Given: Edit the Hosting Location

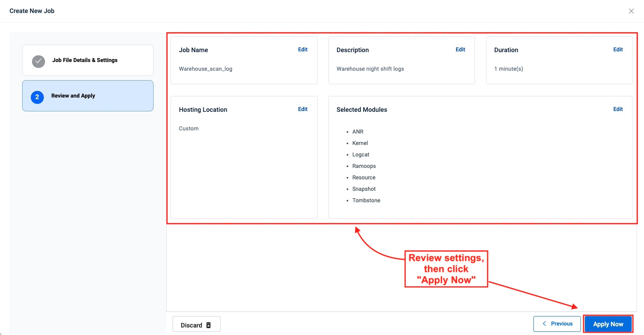Looking at the screenshot, I should pos(302,109).
